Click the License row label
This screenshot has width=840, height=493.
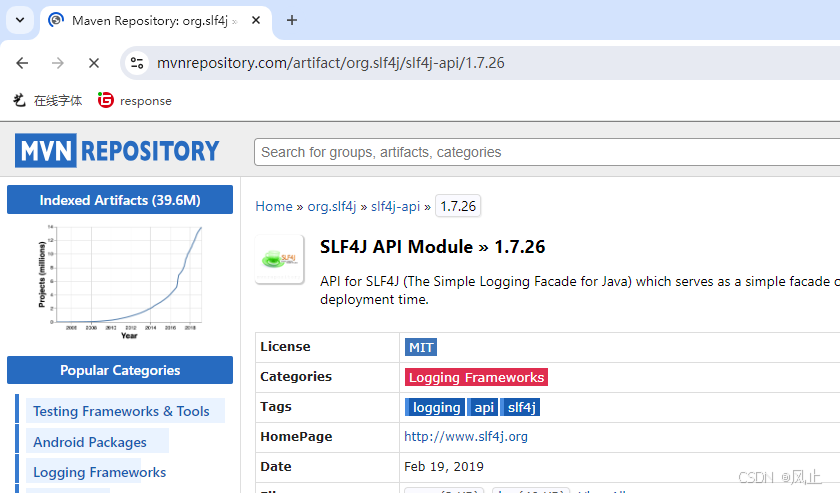(285, 347)
